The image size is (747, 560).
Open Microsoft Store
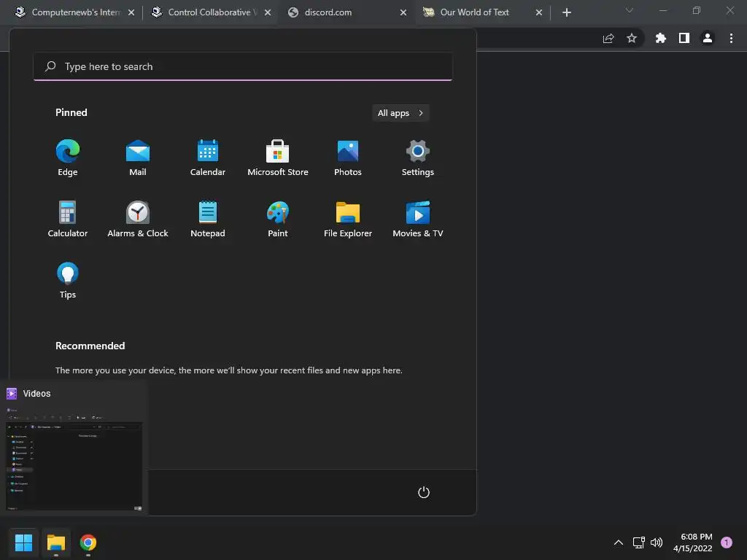[x=278, y=157]
